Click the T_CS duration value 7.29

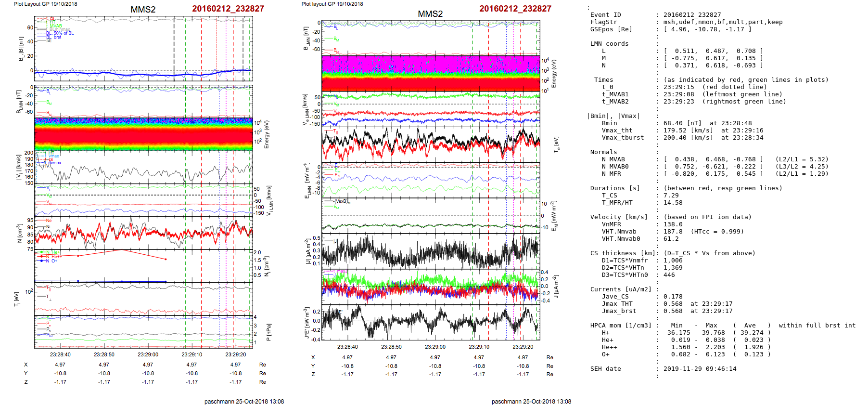[671, 196]
